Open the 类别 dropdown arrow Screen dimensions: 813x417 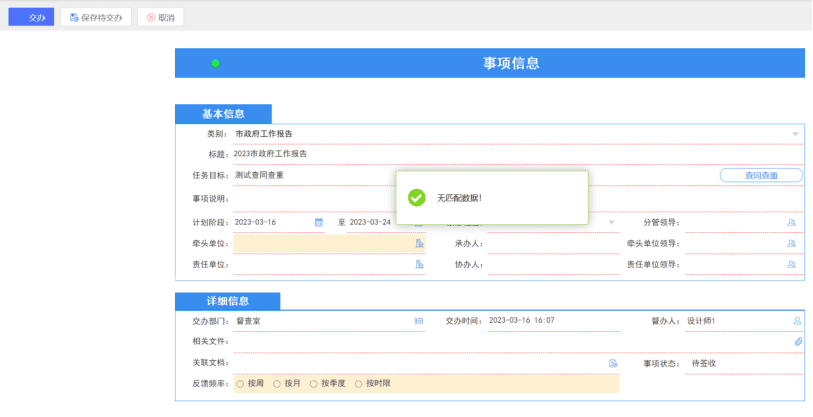(795, 134)
